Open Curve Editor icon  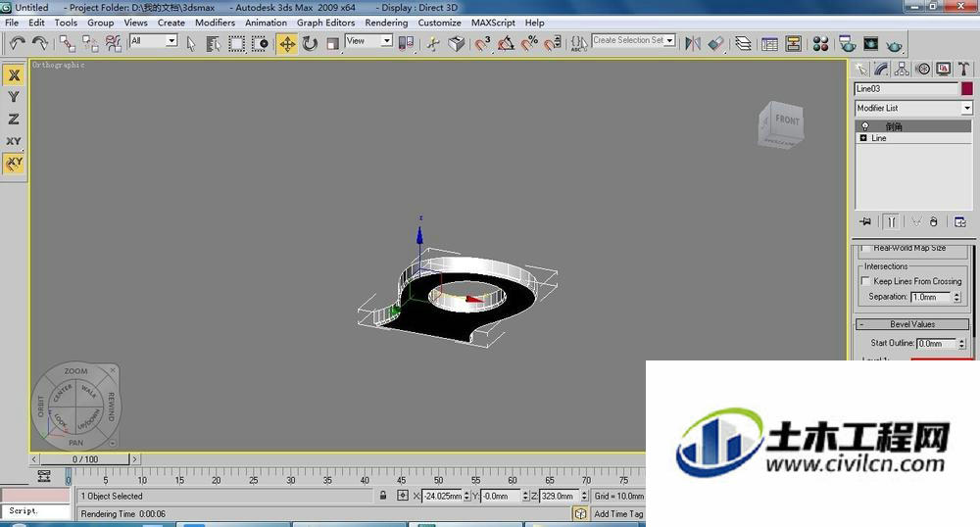tap(770, 44)
